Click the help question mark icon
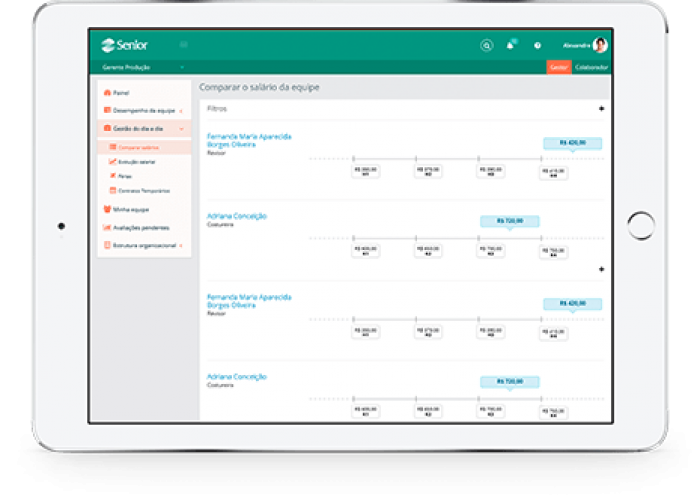 537,45
